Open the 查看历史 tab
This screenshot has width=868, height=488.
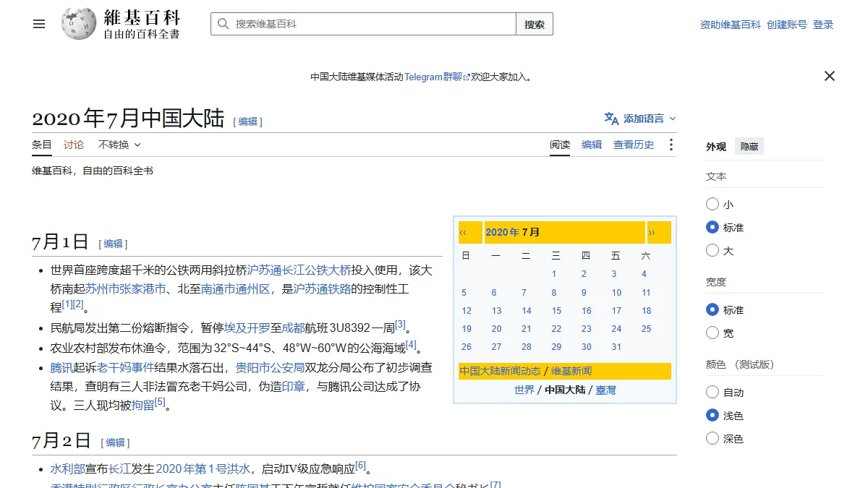click(x=634, y=145)
